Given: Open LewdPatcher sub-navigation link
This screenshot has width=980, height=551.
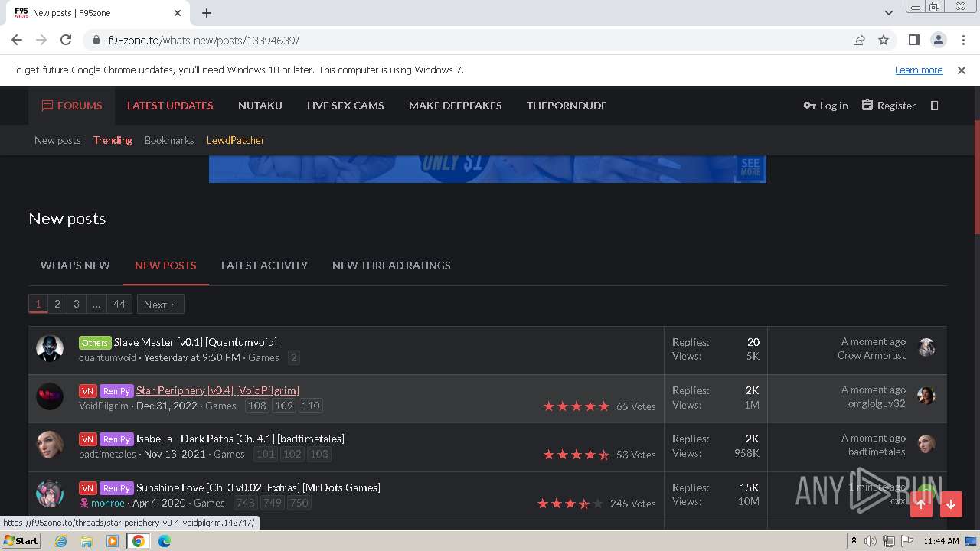Looking at the screenshot, I should pyautogui.click(x=236, y=140).
